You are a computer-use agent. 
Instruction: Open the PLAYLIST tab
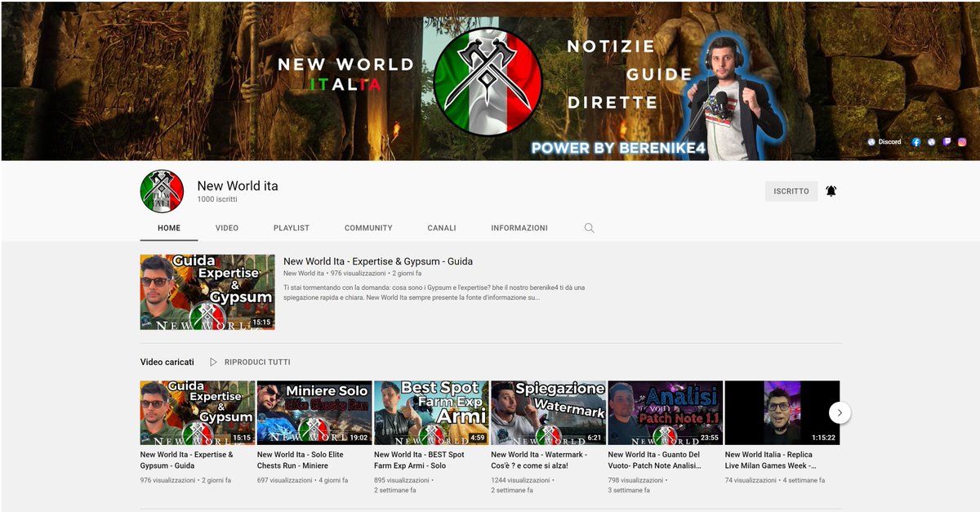pos(292,228)
